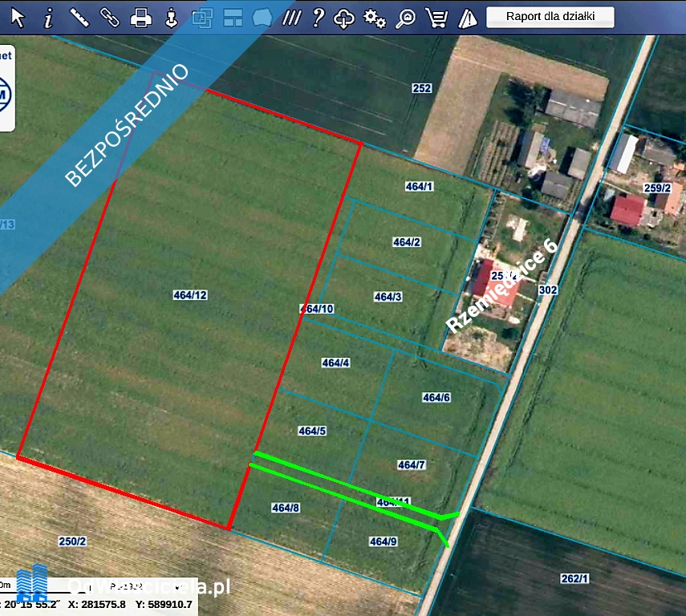686x616 pixels.
Task: Open the magnifier search tool
Action: pos(406,17)
